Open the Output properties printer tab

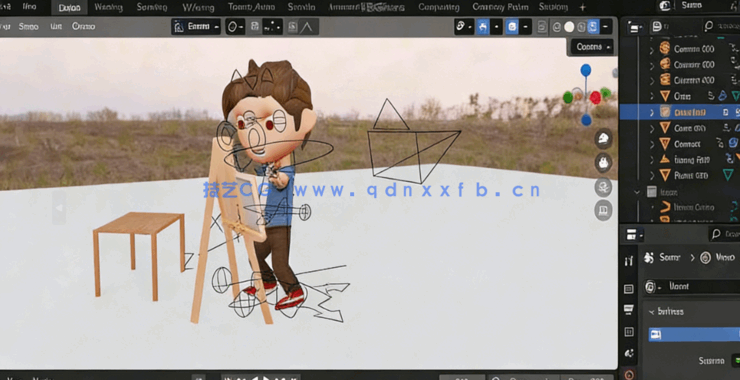629,309
